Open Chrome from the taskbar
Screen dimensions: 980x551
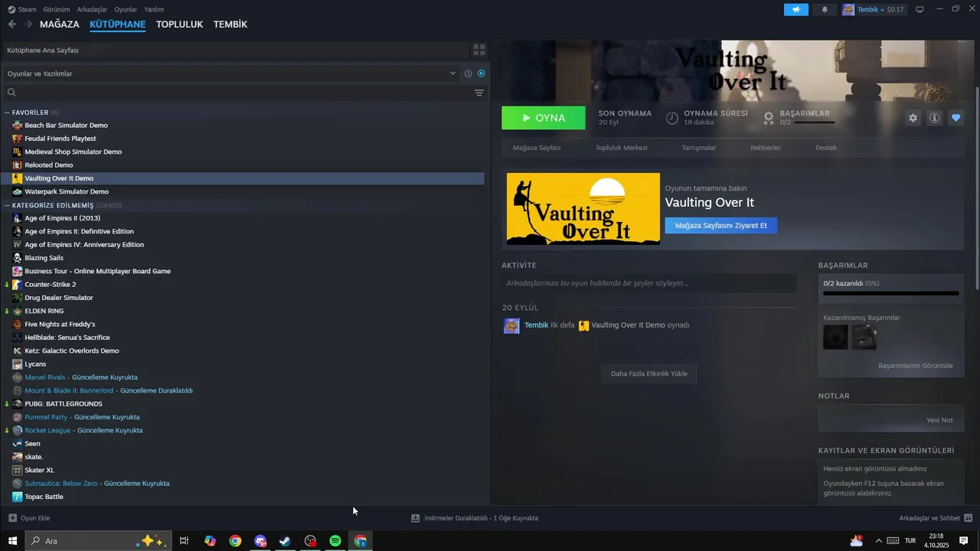coord(235,541)
